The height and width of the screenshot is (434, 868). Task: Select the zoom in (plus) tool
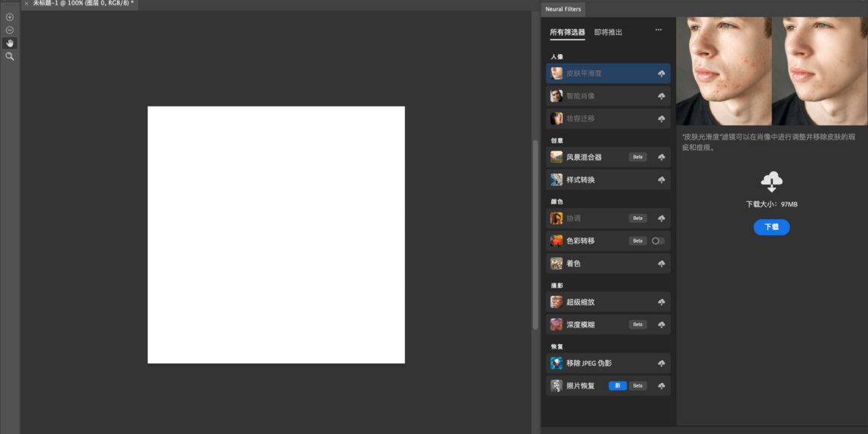tap(9, 18)
